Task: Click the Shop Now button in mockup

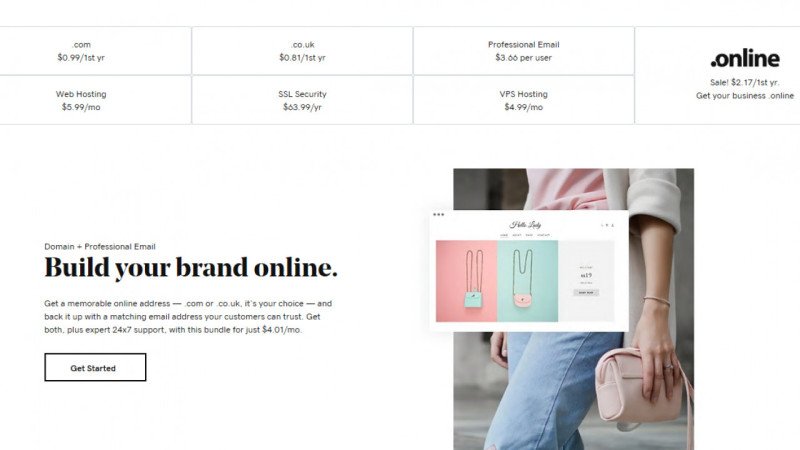Action: tap(586, 292)
